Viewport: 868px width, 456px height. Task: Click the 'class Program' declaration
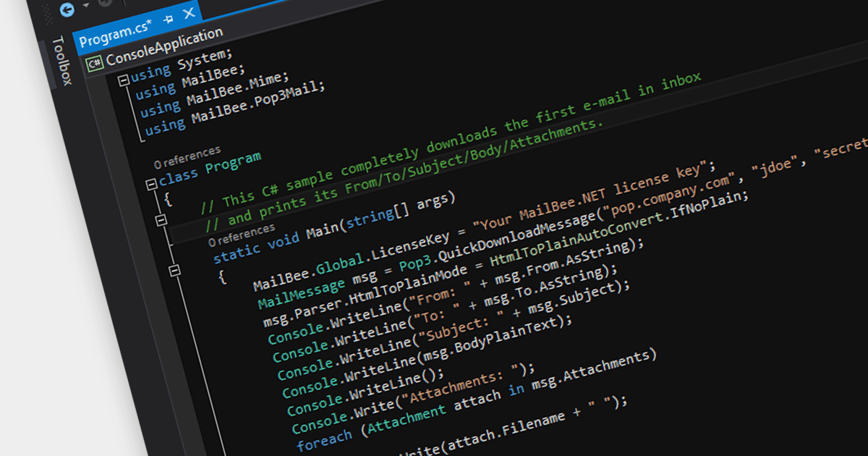pos(210,169)
